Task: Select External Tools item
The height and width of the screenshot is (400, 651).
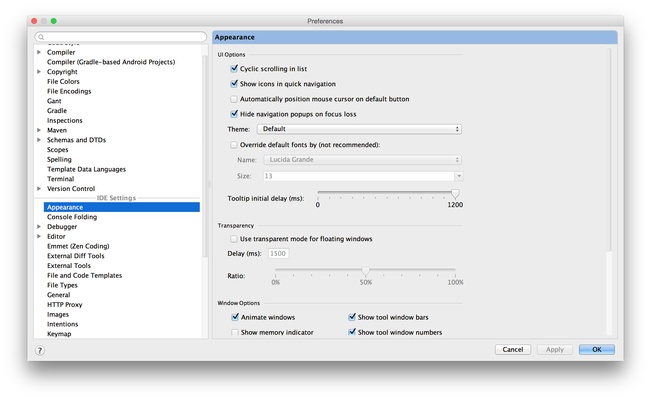Action: (x=69, y=266)
